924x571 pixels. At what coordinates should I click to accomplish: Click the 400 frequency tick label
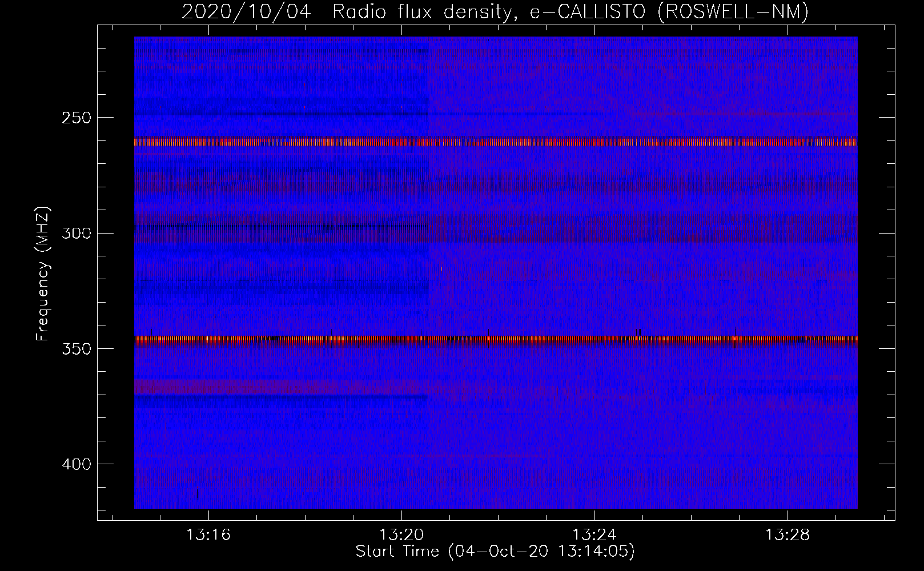pyautogui.click(x=76, y=464)
